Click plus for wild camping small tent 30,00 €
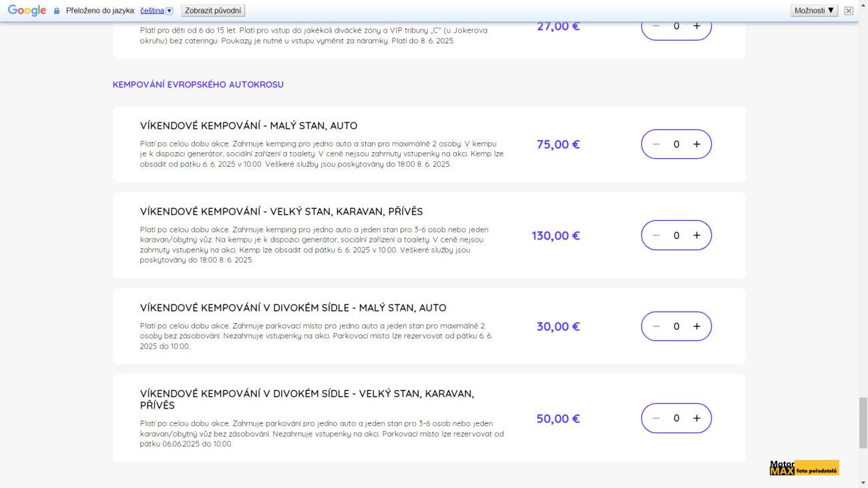 click(x=696, y=326)
